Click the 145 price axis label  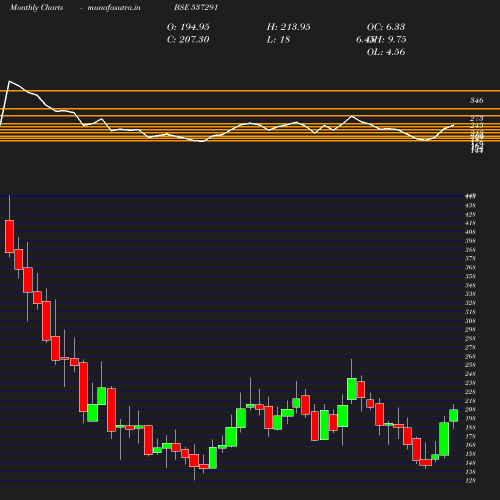(470, 463)
